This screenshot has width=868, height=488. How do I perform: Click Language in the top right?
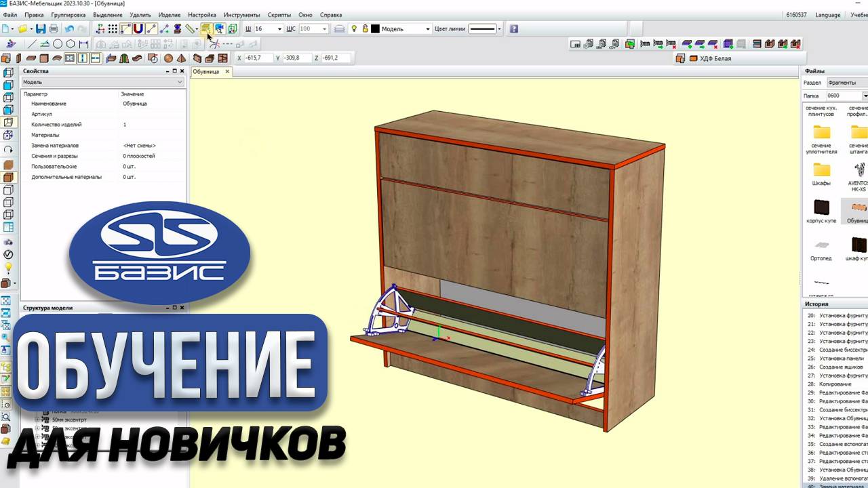[x=827, y=15]
